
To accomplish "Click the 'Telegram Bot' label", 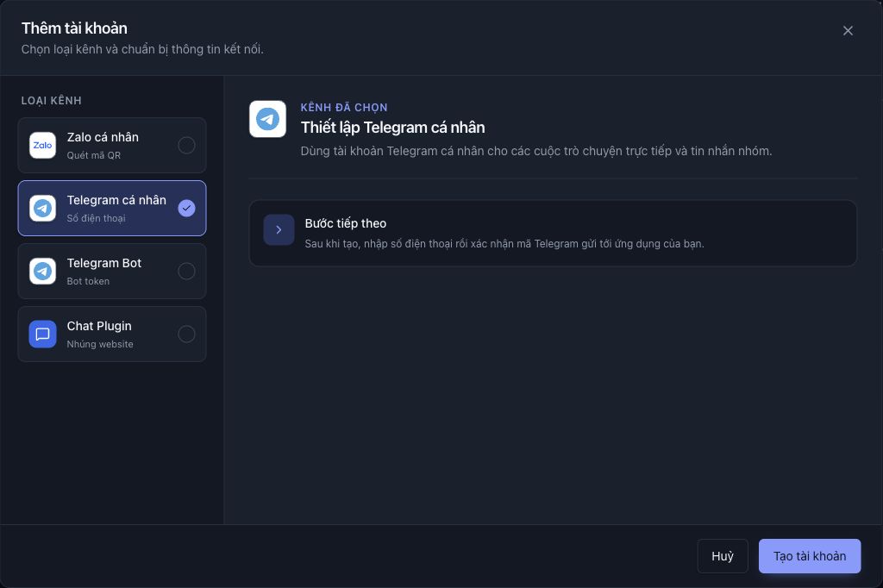I will point(104,263).
